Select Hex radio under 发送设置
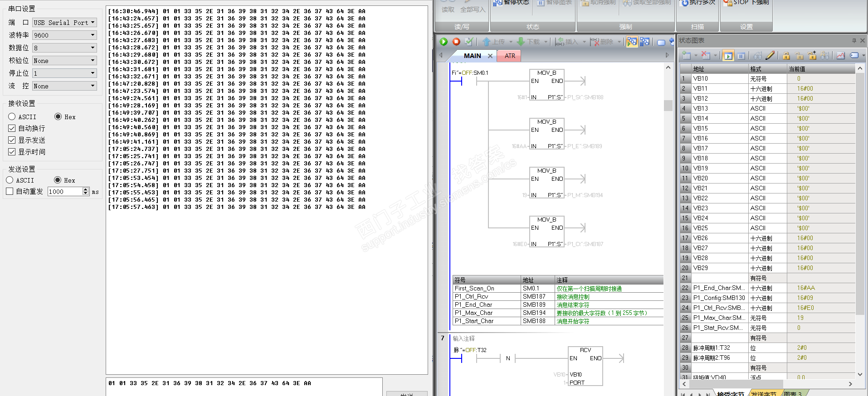The height and width of the screenshot is (396, 868). coord(58,180)
